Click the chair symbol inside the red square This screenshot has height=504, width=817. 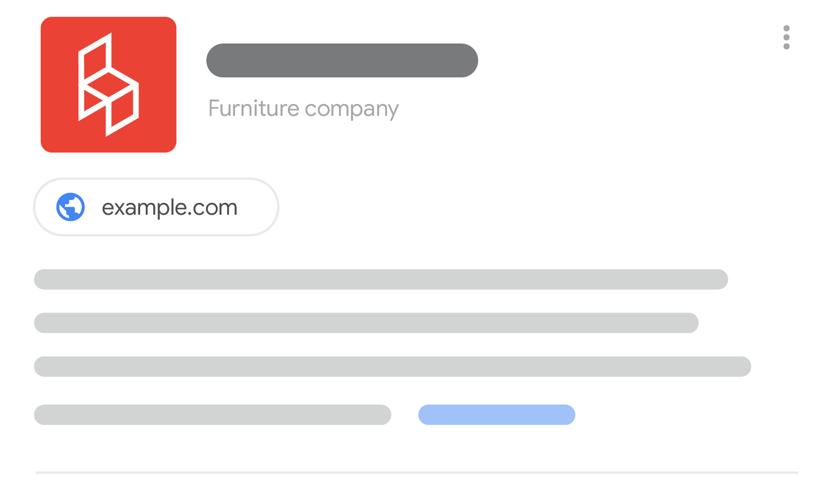[108, 84]
